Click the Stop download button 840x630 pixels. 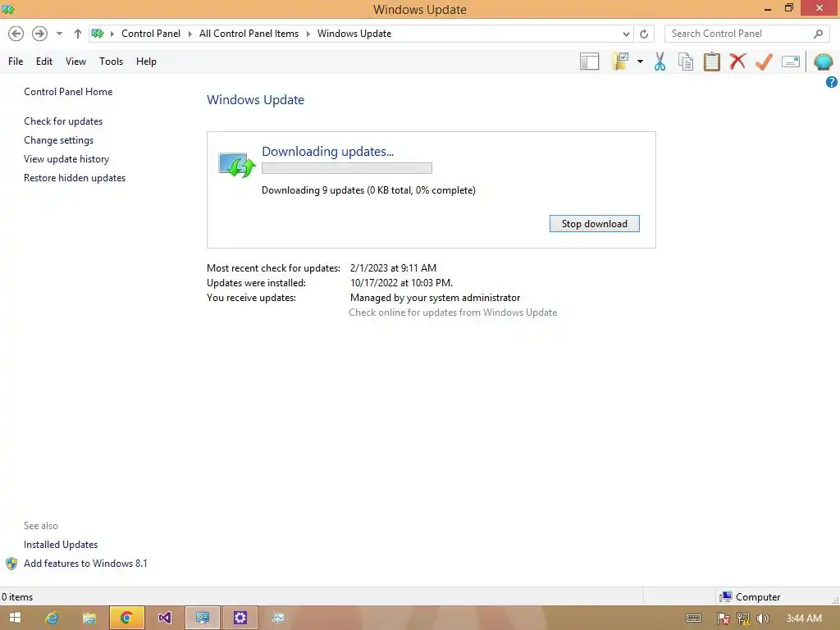(594, 224)
